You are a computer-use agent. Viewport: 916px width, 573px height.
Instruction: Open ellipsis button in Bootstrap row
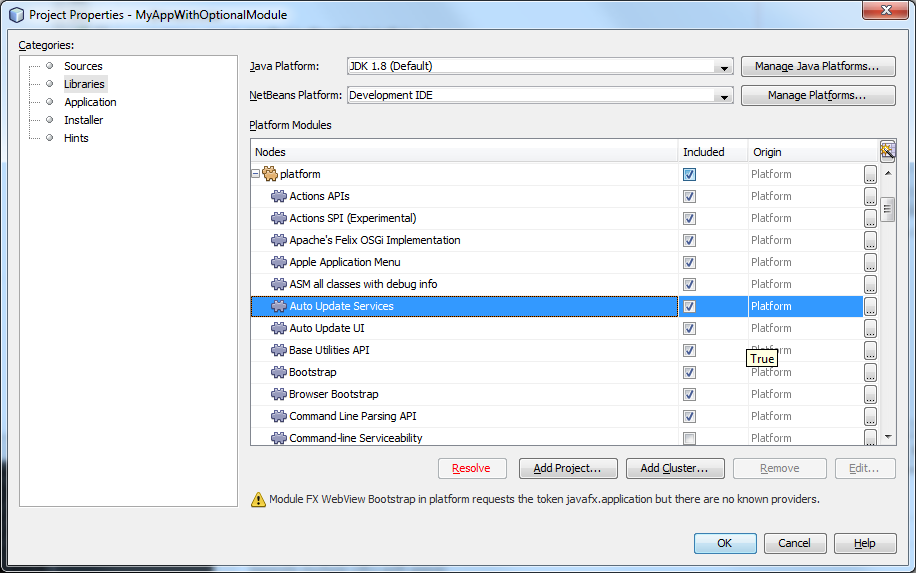(x=870, y=372)
